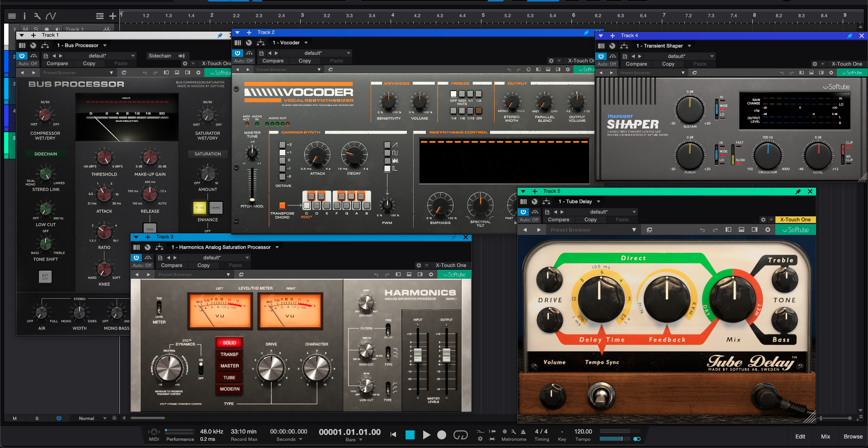Show automation curve icon in arrange toolbar
The width and height of the screenshot is (868, 448).
point(51,16)
